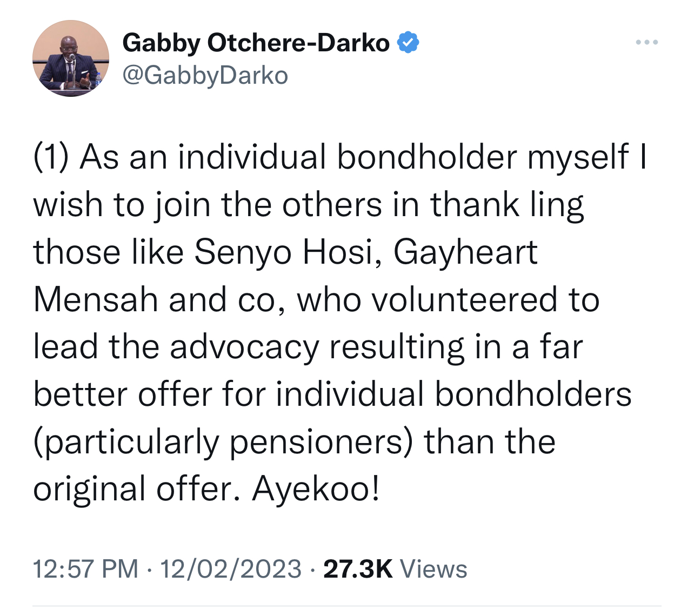Open the @GabbyDarko handle link
Screen dimensions: 694x616
click(x=205, y=75)
